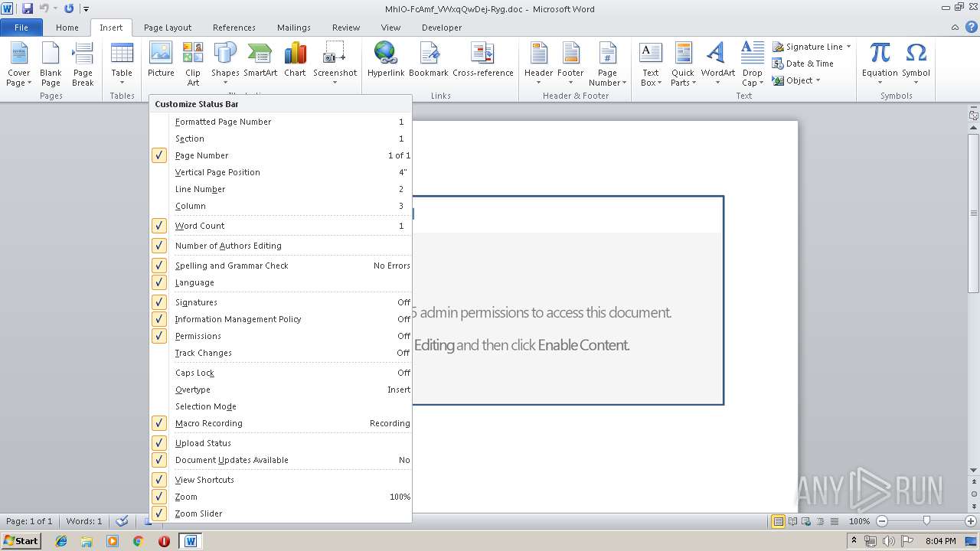Viewport: 980px width, 551px height.
Task: Uncheck Language status option
Action: click(281, 282)
